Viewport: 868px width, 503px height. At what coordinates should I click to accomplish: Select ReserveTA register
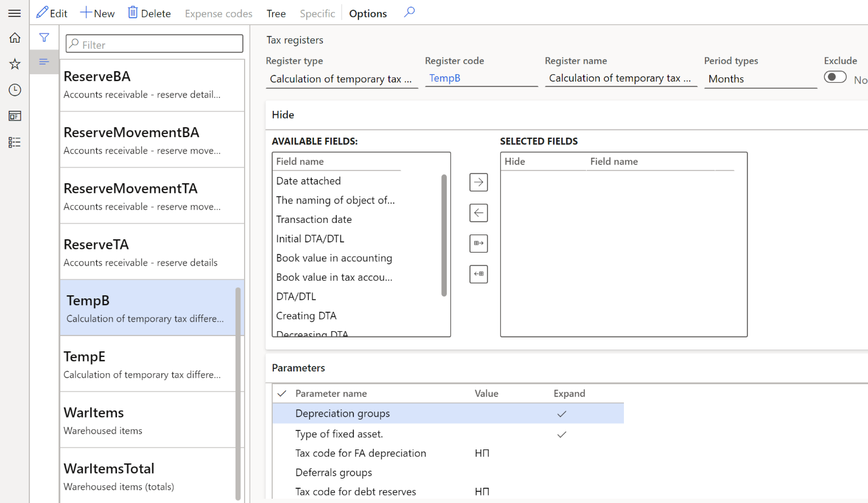152,251
